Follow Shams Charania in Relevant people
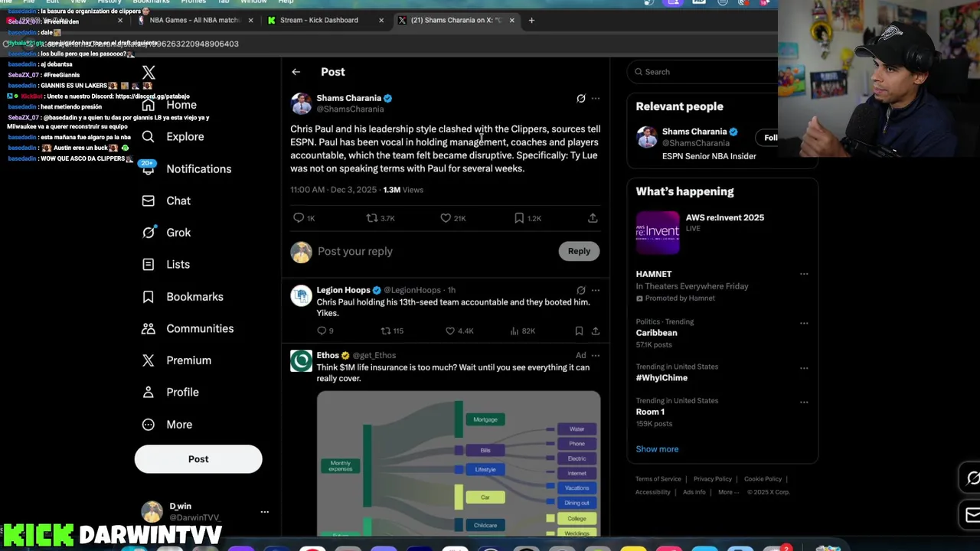Viewport: 980px width, 551px height. [768, 138]
